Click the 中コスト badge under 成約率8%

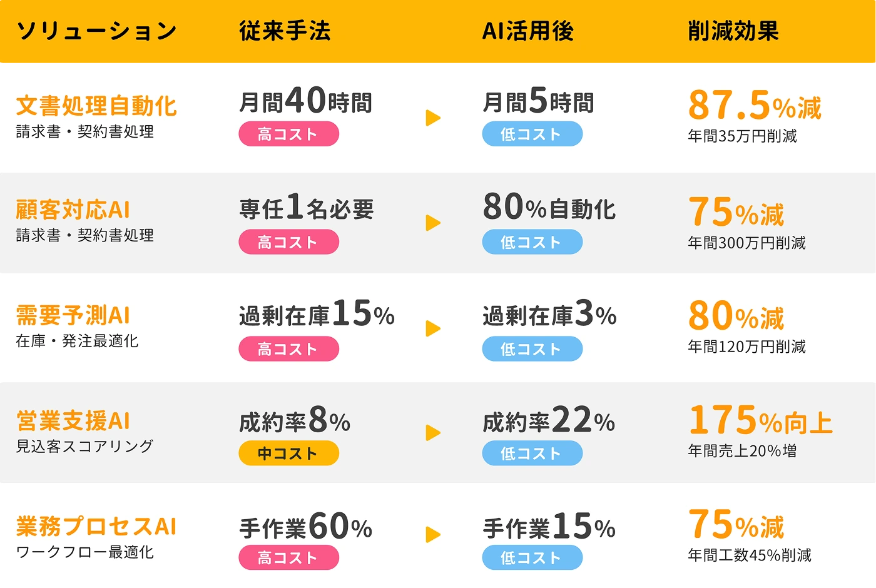click(x=288, y=454)
